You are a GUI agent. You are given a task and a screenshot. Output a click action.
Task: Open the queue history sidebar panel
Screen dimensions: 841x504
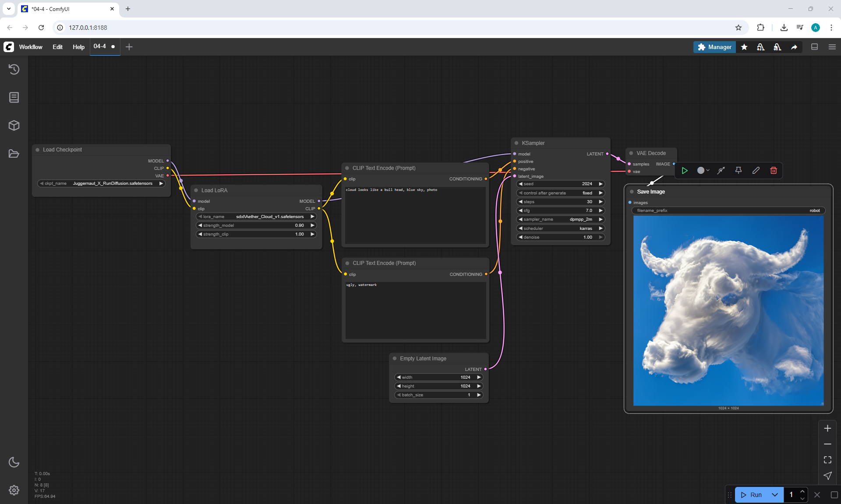pyautogui.click(x=14, y=69)
